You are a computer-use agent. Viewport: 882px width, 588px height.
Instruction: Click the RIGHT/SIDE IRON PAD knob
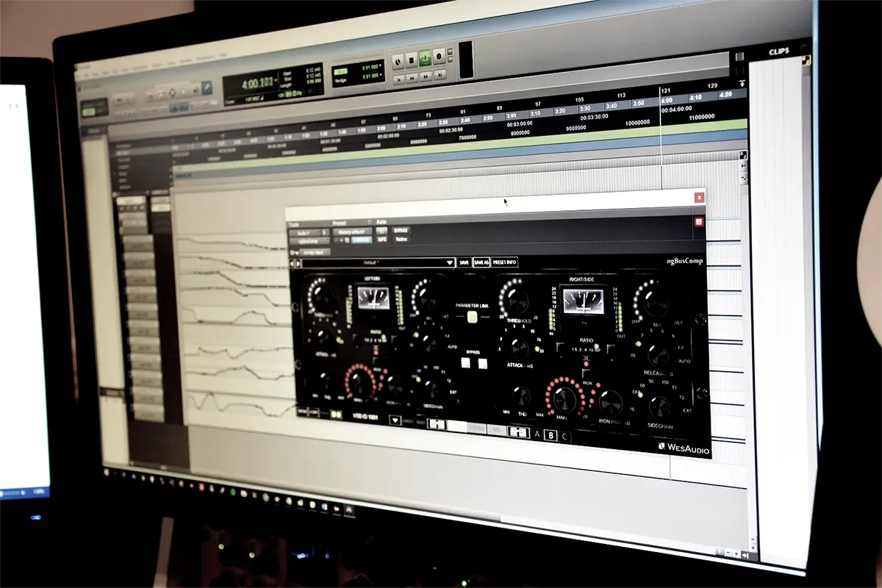tap(610, 402)
